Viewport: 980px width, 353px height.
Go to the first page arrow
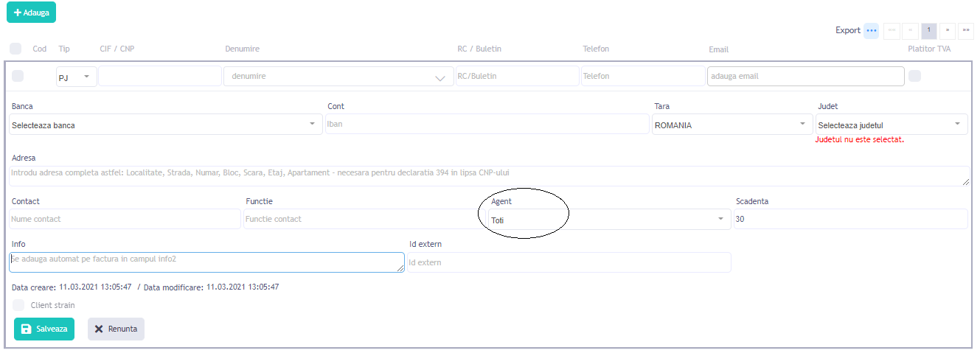(892, 30)
